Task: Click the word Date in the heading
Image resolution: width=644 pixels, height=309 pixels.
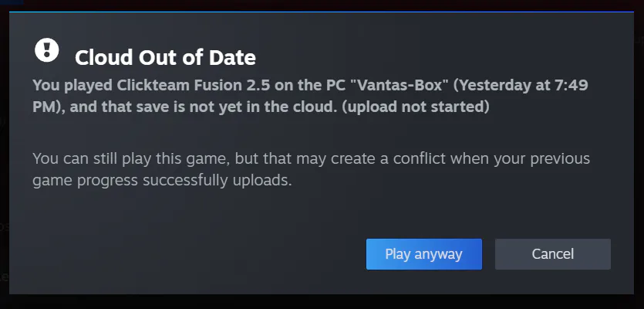Action: coord(232,58)
